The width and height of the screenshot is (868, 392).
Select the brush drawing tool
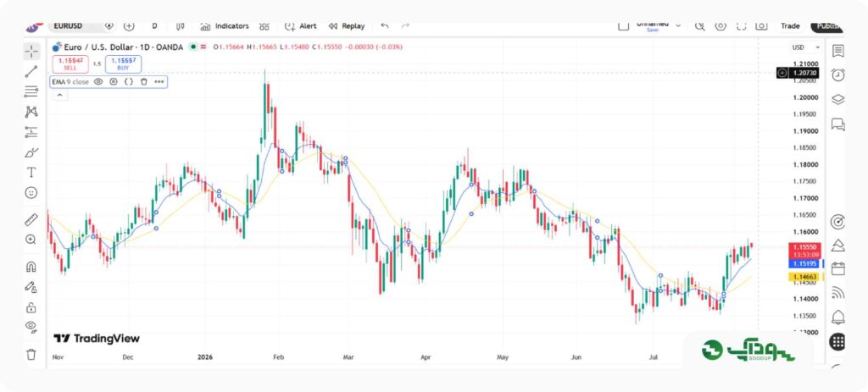[x=31, y=152]
